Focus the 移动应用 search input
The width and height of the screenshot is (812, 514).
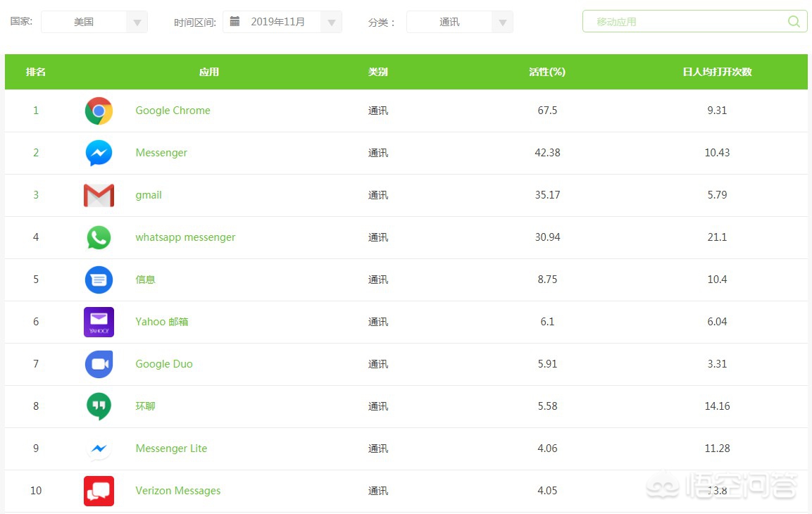694,22
